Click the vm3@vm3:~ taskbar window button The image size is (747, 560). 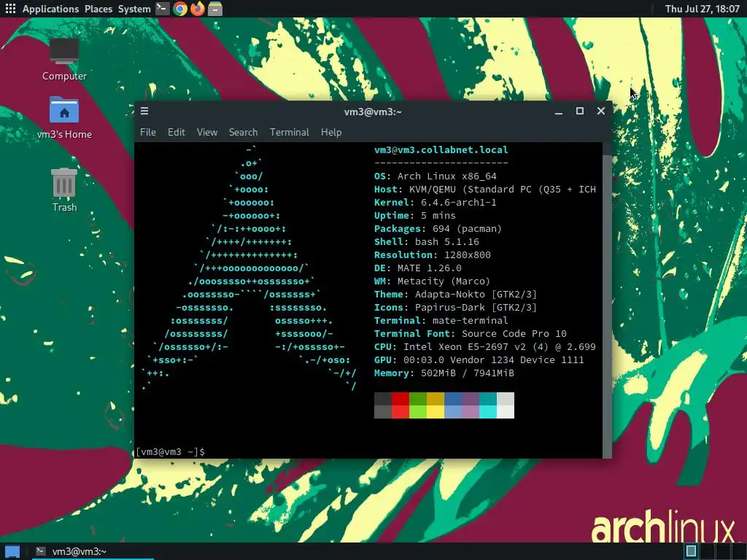click(93, 551)
